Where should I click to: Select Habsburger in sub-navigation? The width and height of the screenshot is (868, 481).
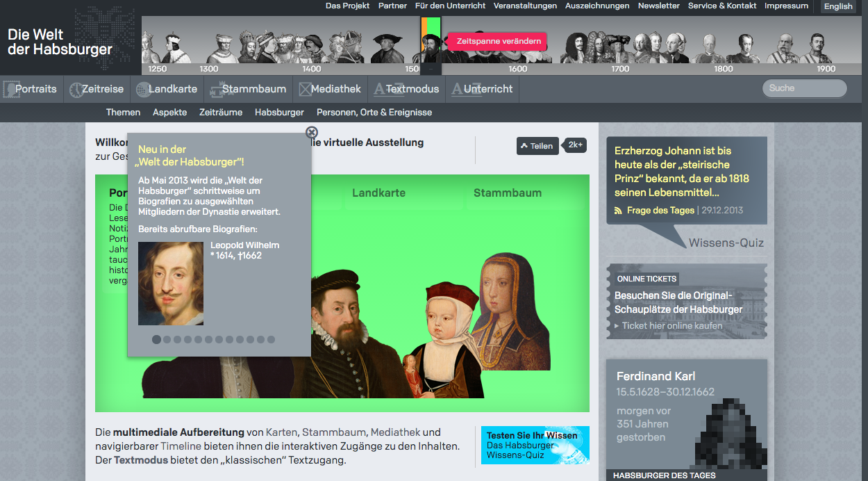(x=279, y=112)
